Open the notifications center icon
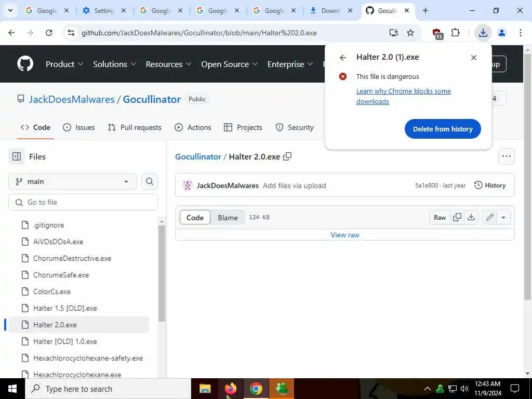Viewport: 532px width, 399px height. 515,389
